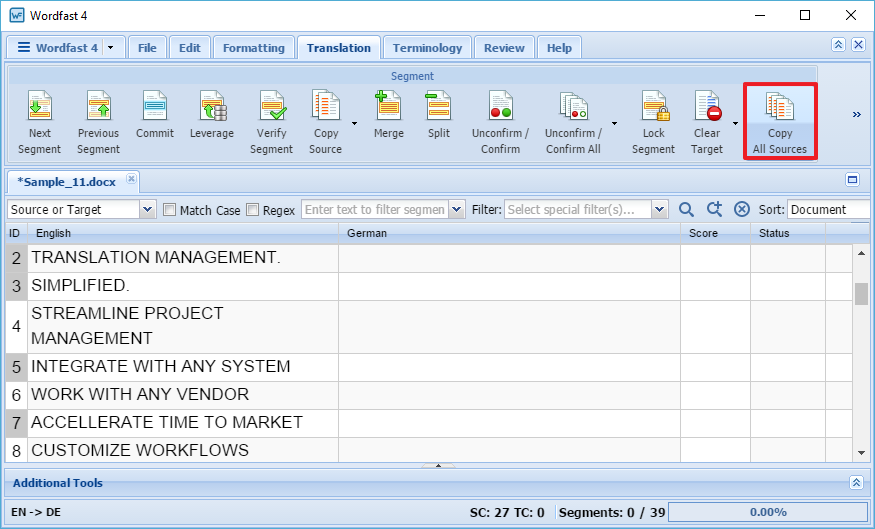Click the Copy Source icon
Viewport: 875px width, 529px height.
326,105
